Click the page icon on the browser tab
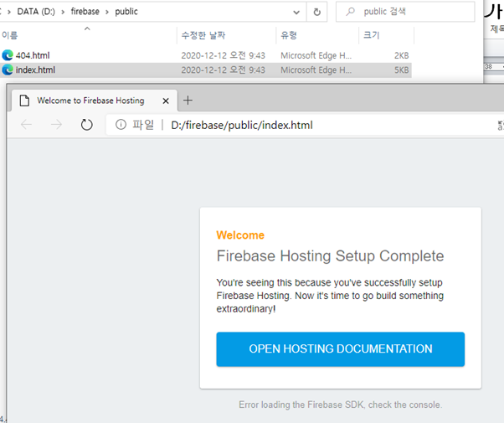The image size is (504, 423). [24, 101]
